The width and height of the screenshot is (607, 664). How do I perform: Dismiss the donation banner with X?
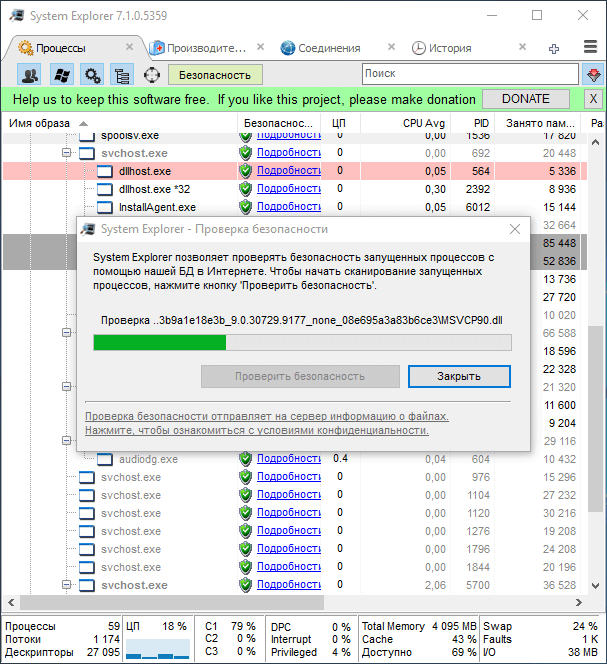(593, 99)
